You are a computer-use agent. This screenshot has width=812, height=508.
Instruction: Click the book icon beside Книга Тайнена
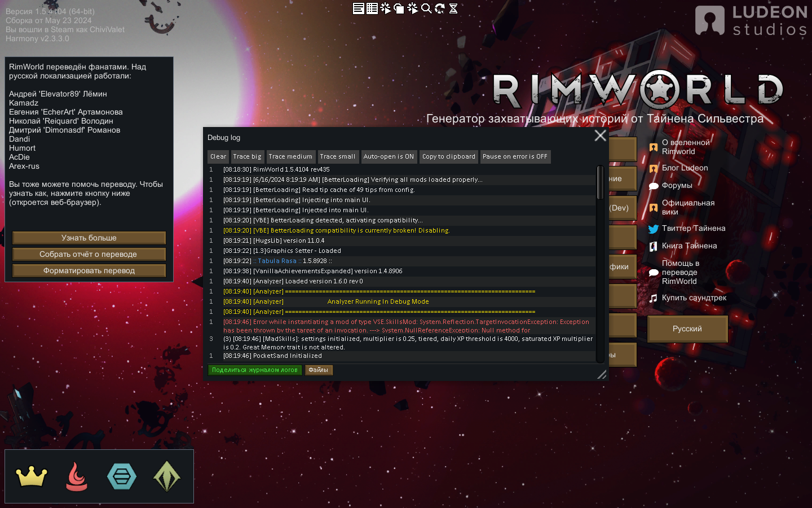[x=654, y=246]
